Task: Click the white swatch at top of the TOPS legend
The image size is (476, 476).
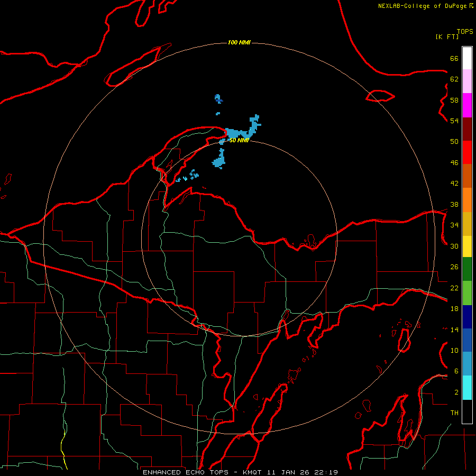Action: [x=467, y=58]
